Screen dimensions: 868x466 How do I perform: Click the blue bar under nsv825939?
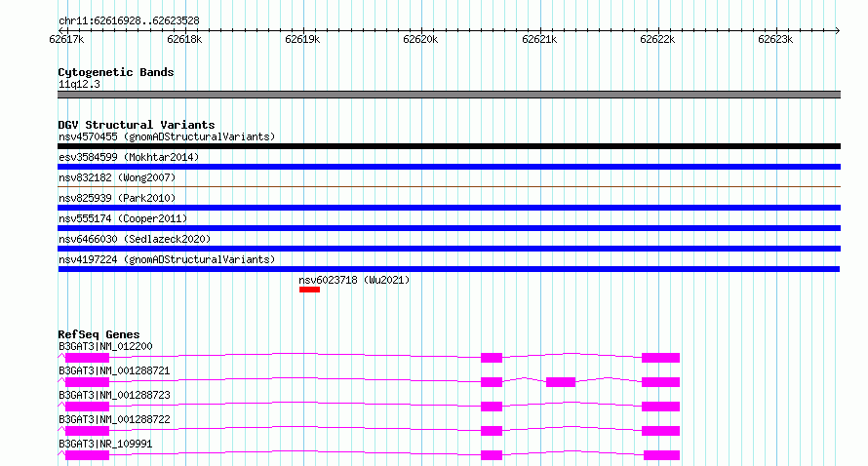point(449,208)
